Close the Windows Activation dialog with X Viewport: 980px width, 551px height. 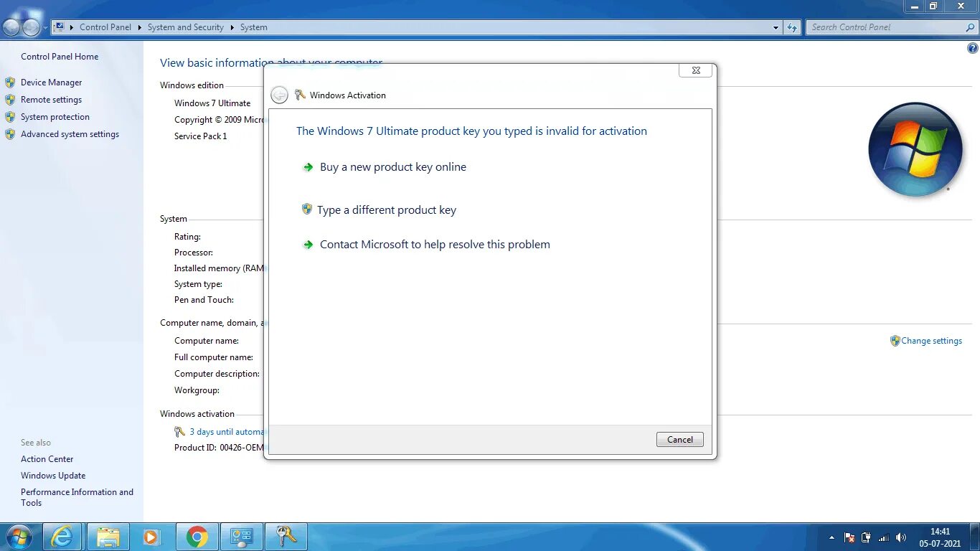pyautogui.click(x=696, y=70)
